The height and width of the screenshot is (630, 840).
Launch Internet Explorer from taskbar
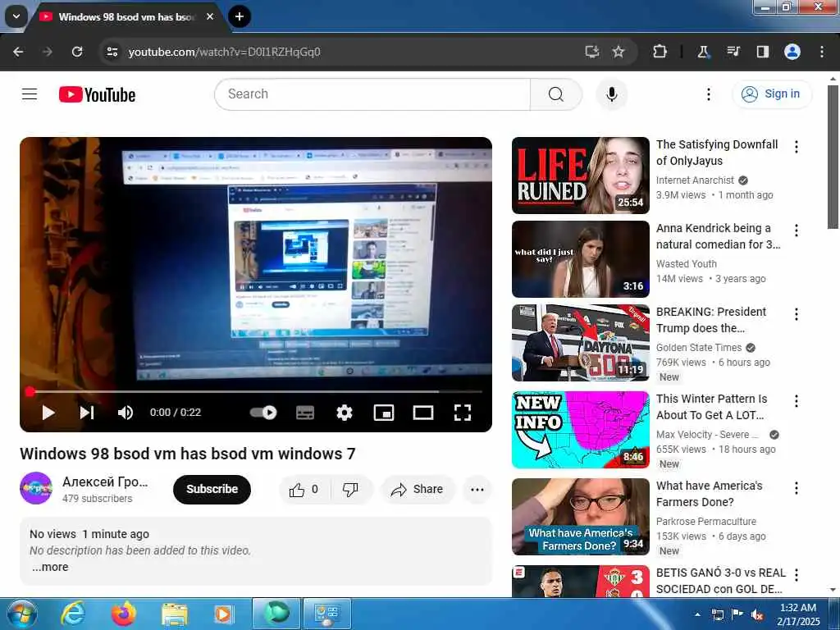click(73, 614)
